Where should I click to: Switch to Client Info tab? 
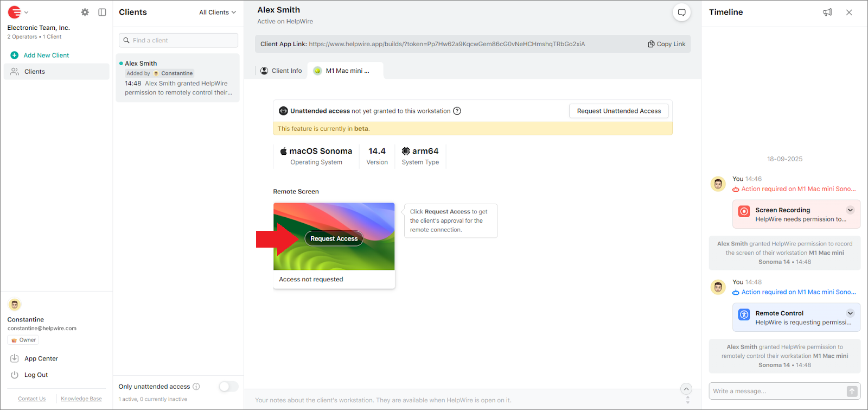[281, 71]
